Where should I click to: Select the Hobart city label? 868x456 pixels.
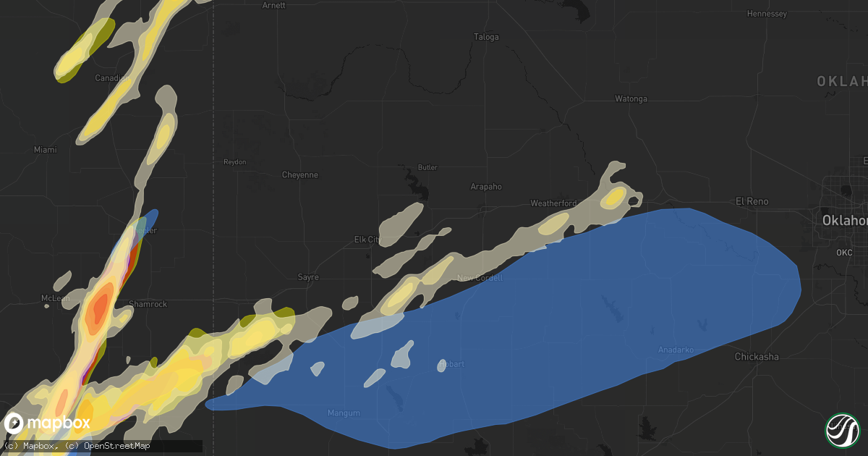click(x=453, y=364)
